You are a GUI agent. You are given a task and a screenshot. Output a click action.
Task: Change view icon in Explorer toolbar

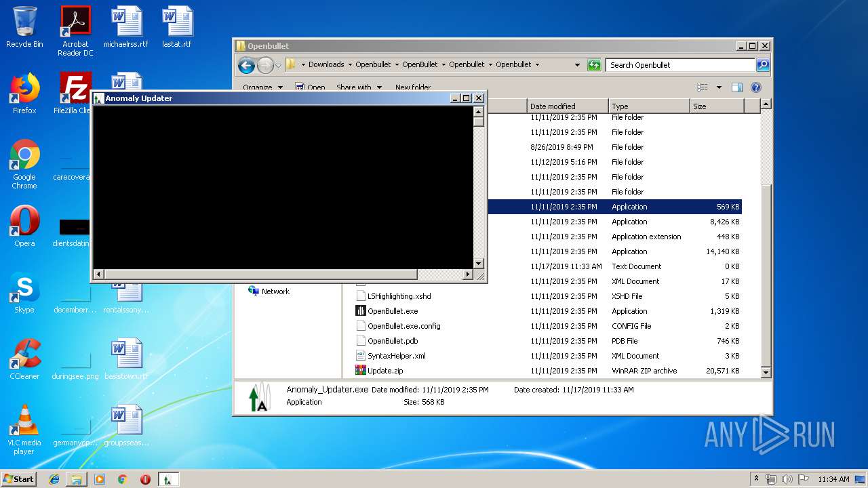(703, 87)
